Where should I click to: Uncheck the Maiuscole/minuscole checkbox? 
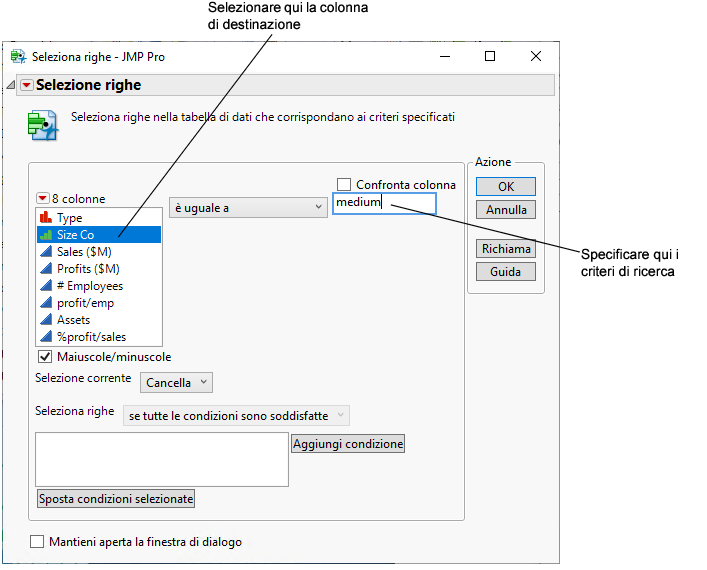[45, 357]
